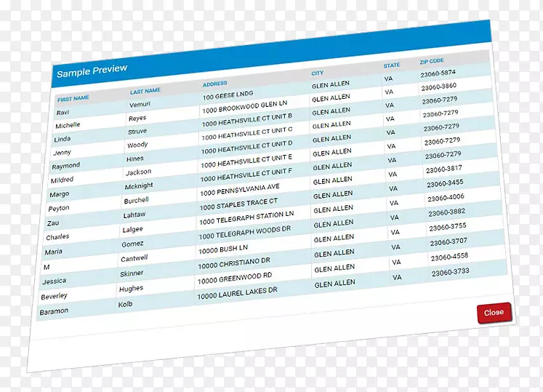Select the first name cell Ravi
The height and width of the screenshot is (392, 543).
pos(63,113)
